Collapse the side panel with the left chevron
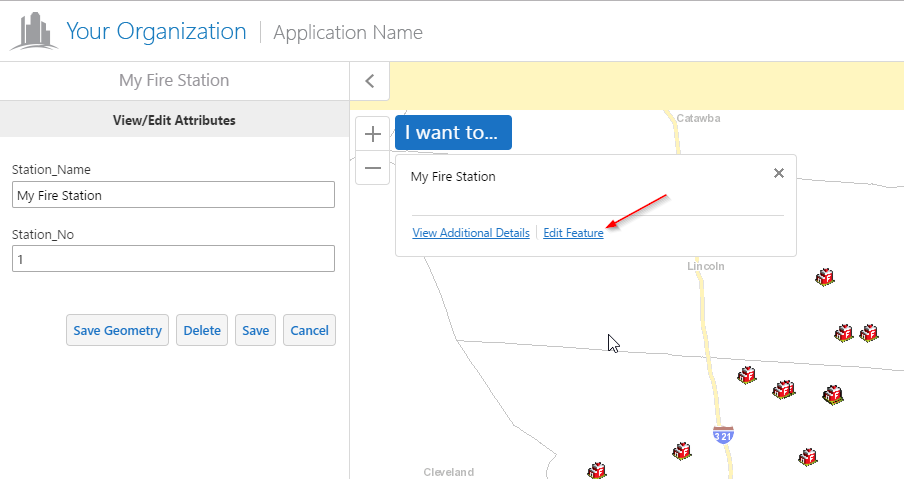 370,81
